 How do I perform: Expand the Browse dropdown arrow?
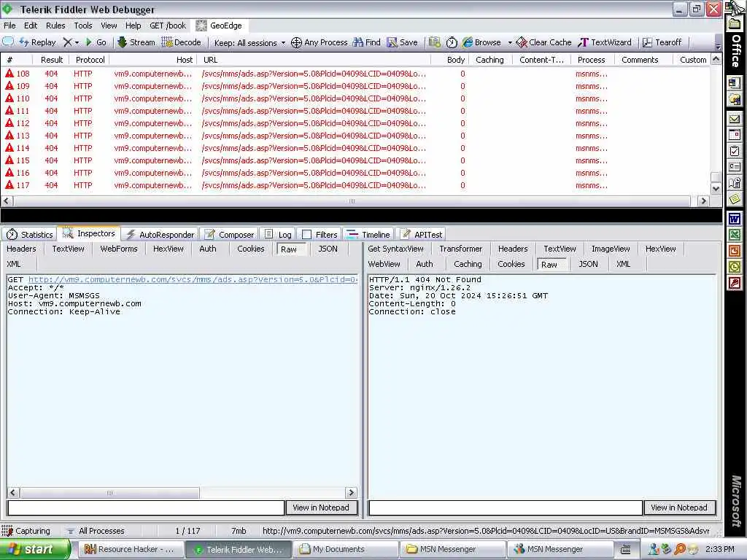pyautogui.click(x=510, y=43)
